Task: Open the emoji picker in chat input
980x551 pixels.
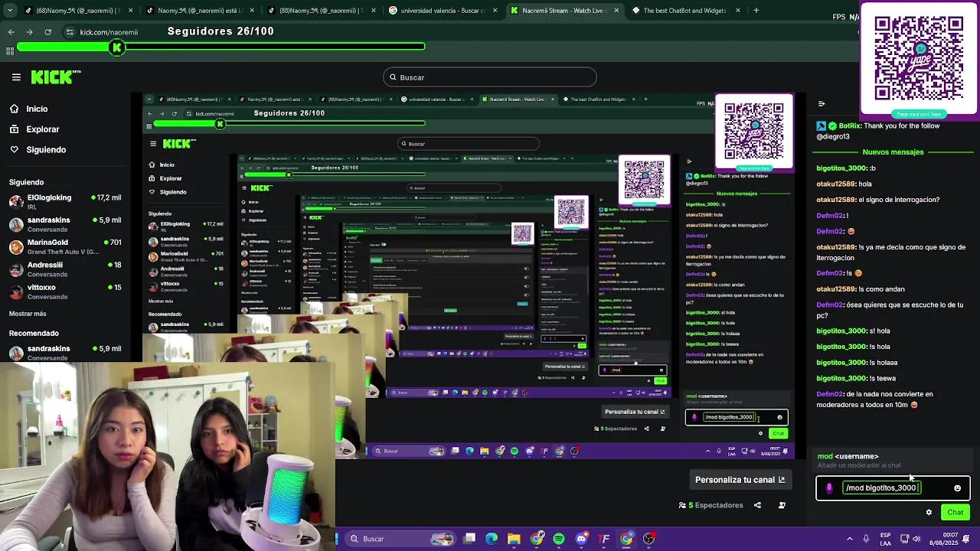Action: [957, 488]
